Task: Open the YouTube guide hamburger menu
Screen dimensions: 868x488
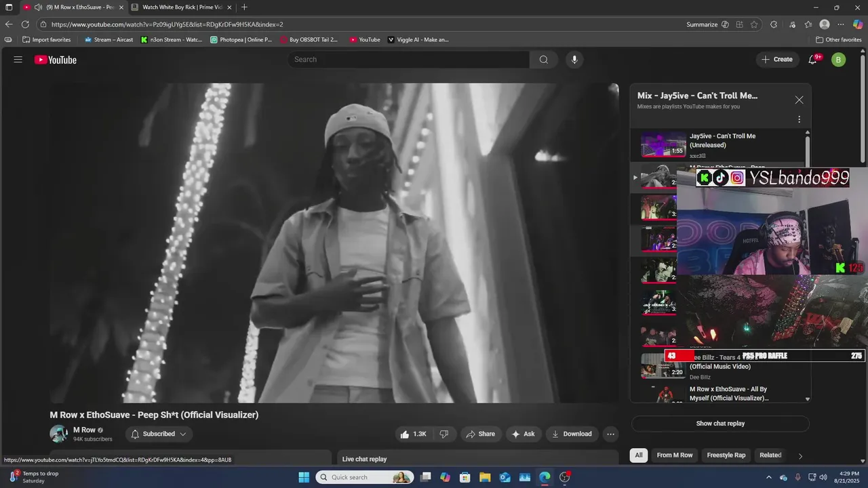Action: coord(18,60)
